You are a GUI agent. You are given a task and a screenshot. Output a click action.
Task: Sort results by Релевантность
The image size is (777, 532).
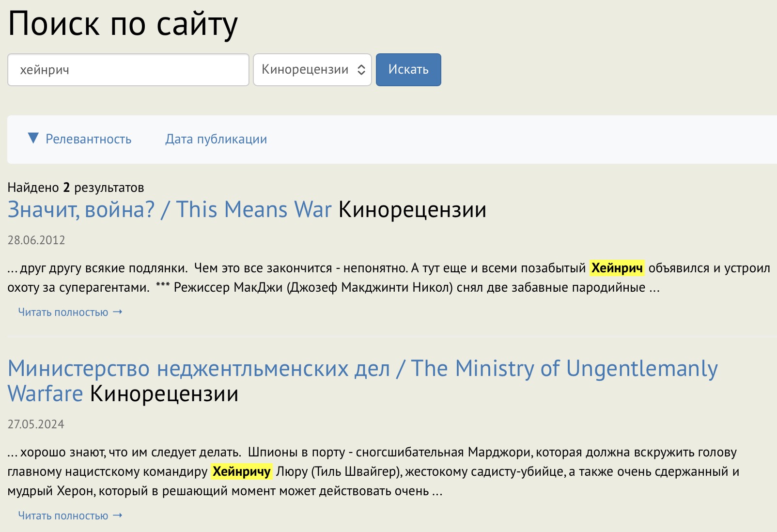pos(88,139)
